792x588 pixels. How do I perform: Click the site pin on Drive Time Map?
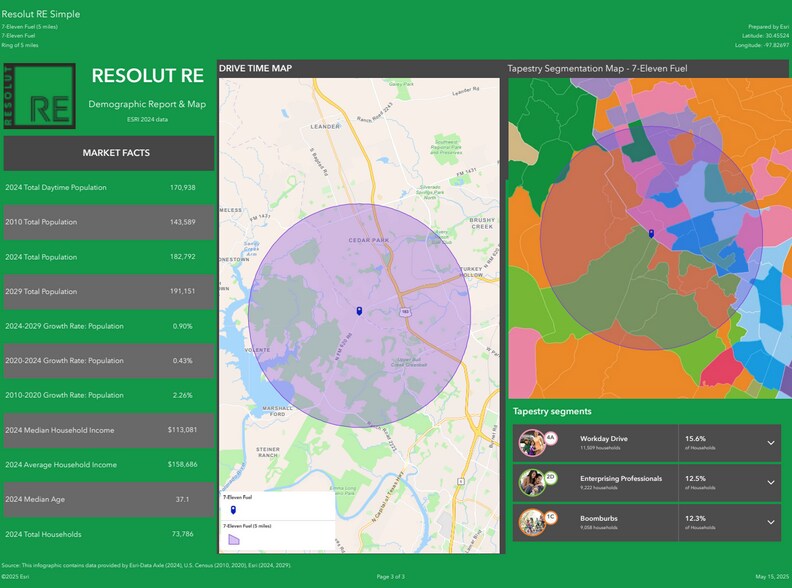[359, 312]
